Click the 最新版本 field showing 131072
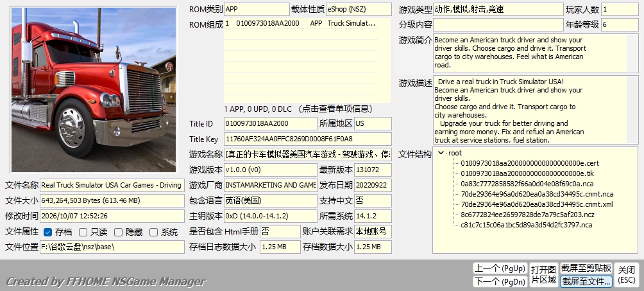This screenshot has width=644, height=291. [x=373, y=170]
